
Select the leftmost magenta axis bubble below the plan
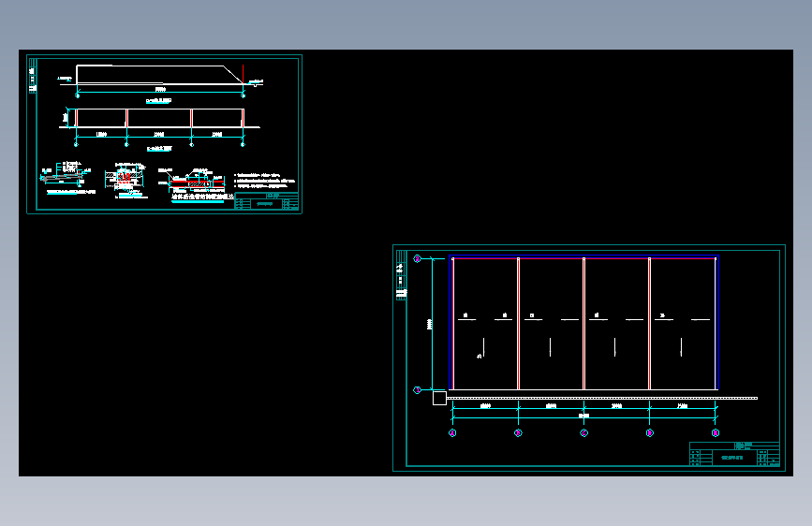[452, 432]
